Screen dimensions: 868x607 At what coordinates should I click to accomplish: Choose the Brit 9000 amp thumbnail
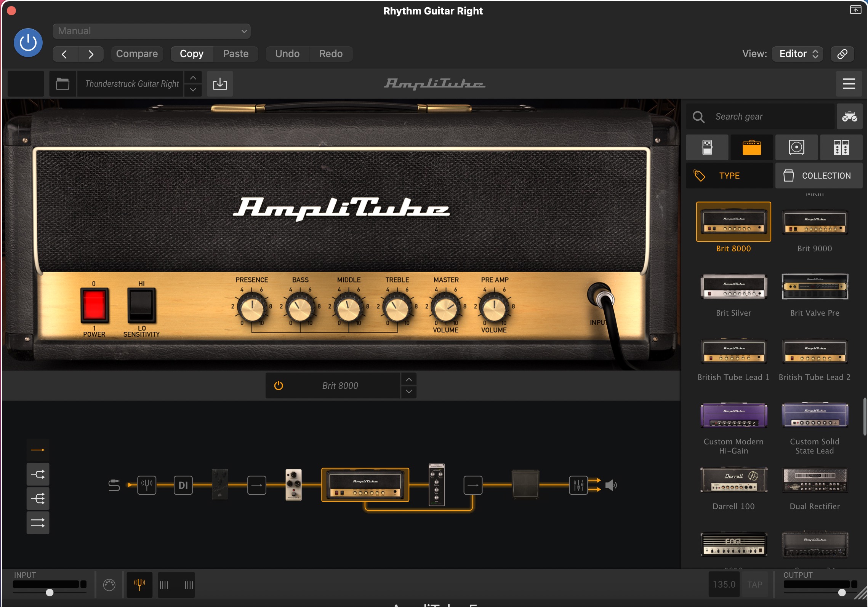coord(815,222)
